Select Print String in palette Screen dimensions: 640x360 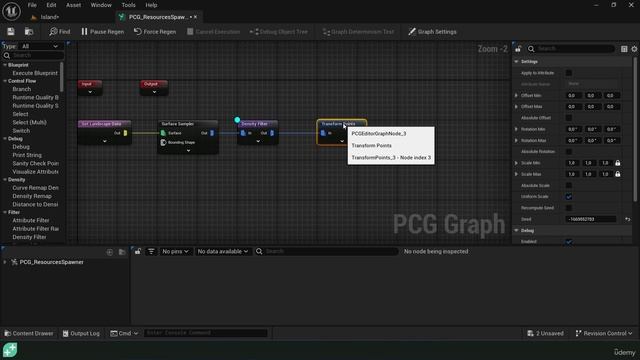[27, 155]
